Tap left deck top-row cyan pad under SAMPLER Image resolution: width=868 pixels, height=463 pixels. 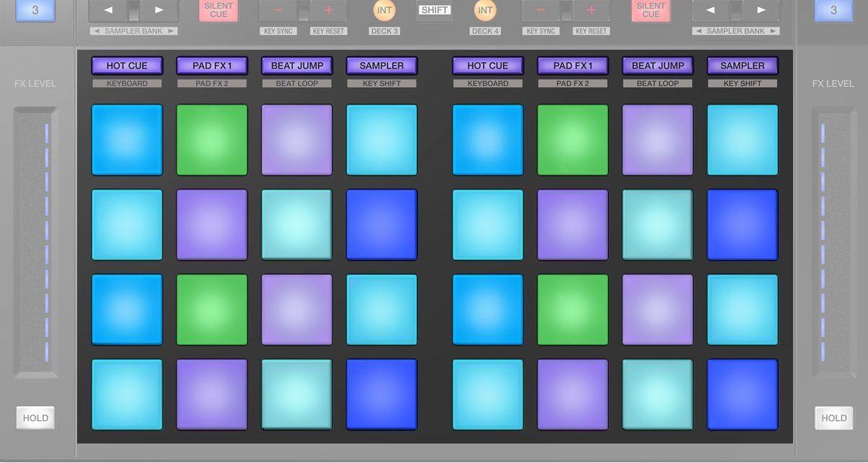[382, 140]
